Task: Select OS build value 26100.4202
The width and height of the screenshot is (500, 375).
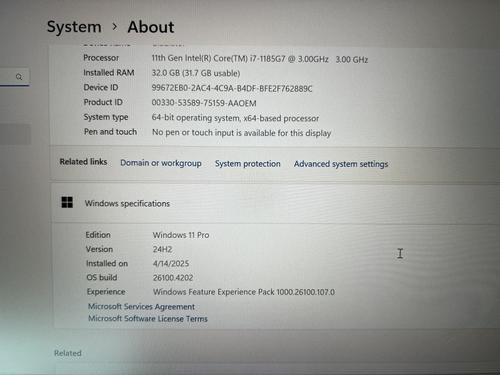Action: click(x=173, y=278)
